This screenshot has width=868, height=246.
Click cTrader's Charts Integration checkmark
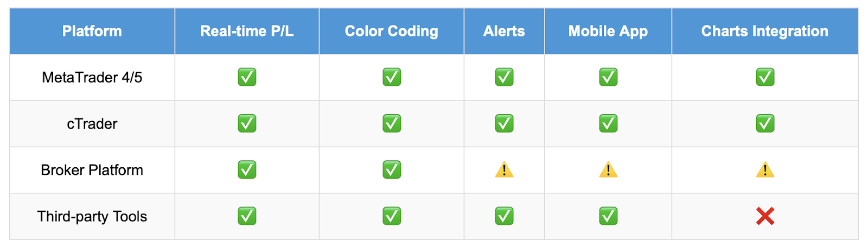pyautogui.click(x=765, y=124)
